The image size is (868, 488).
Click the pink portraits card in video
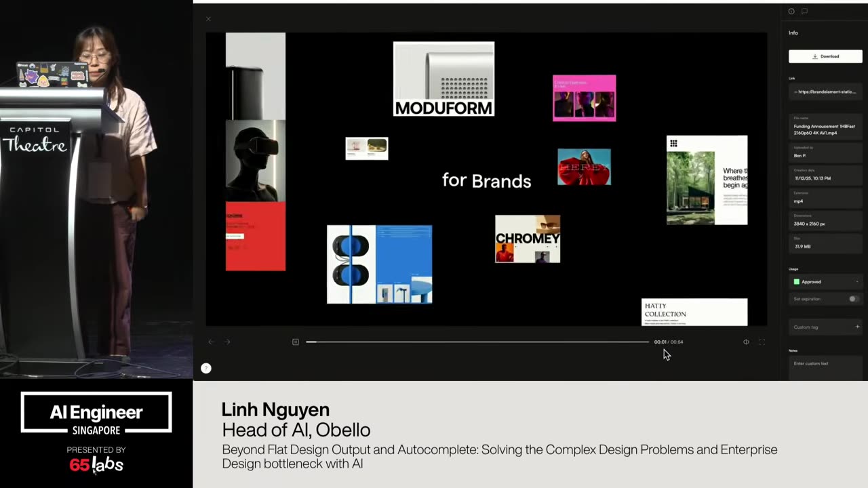point(584,98)
